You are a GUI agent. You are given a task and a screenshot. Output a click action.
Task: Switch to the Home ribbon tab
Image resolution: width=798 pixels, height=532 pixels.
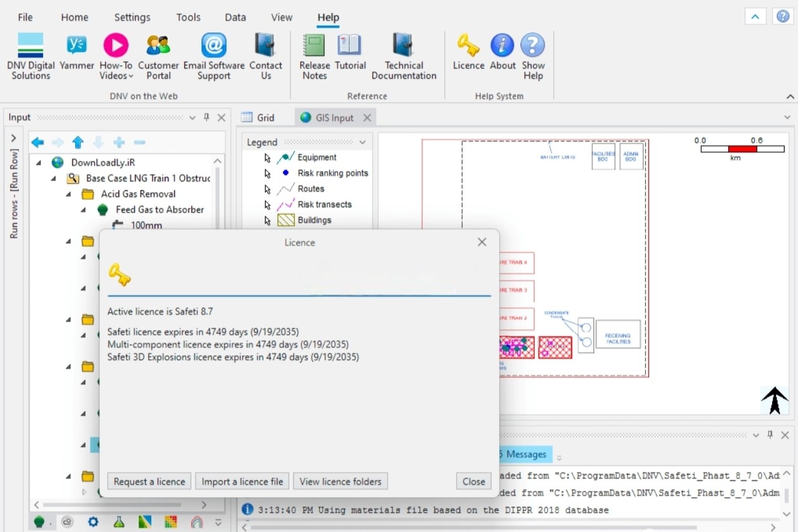point(75,17)
